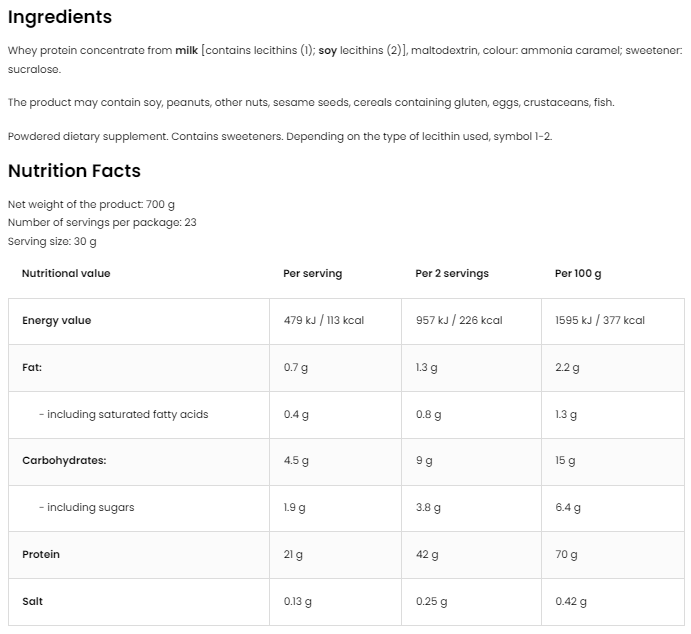Click the Per 2 servings column header
691x634 pixels.
coord(452,273)
